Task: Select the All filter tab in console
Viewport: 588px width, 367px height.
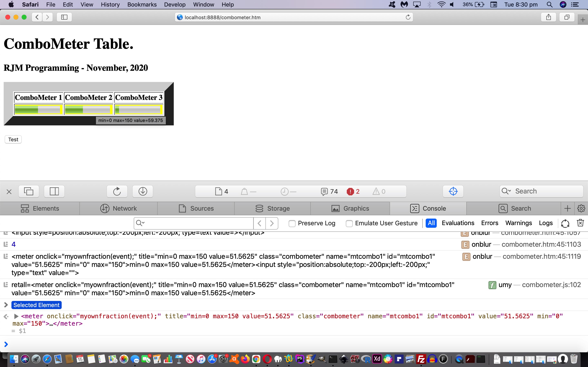Action: [431, 223]
